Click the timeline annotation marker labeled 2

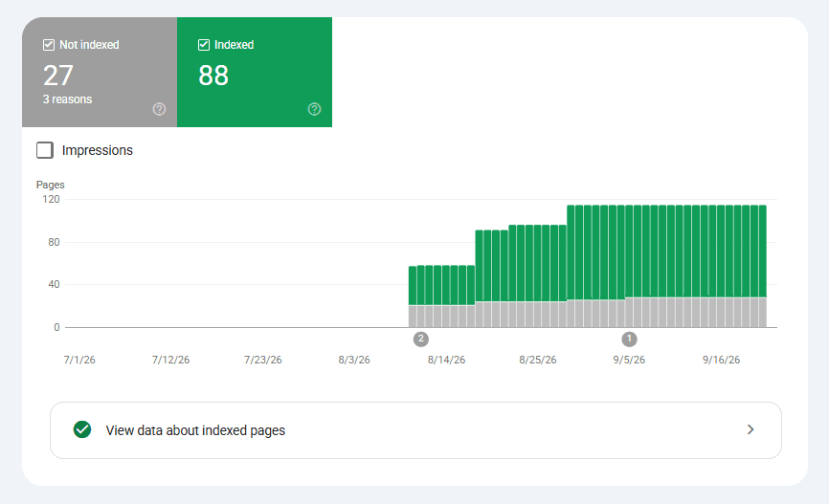click(x=421, y=340)
